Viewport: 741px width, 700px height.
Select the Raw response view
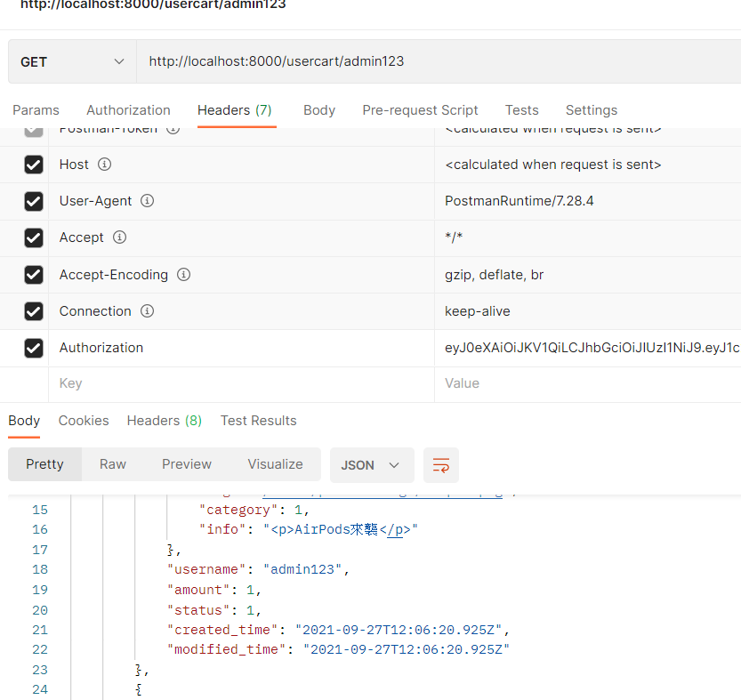[x=113, y=464]
